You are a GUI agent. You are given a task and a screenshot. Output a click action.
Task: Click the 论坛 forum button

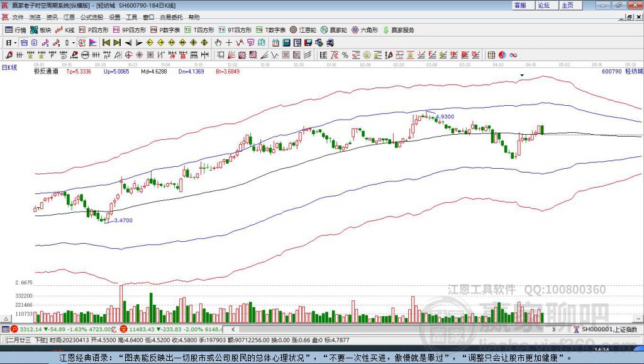[x=547, y=5]
